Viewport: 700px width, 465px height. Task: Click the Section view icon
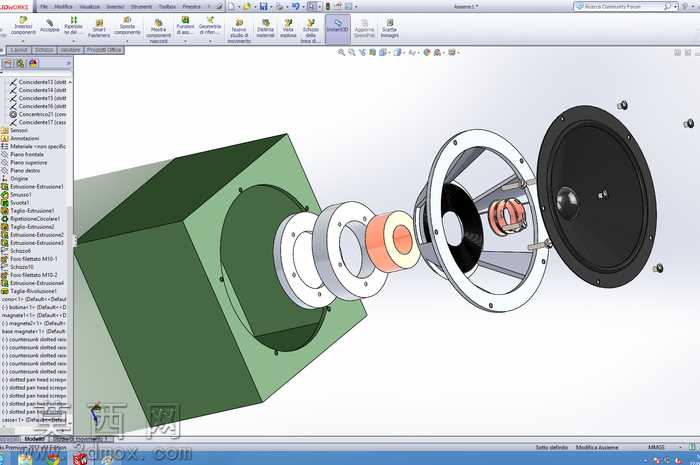point(372,53)
